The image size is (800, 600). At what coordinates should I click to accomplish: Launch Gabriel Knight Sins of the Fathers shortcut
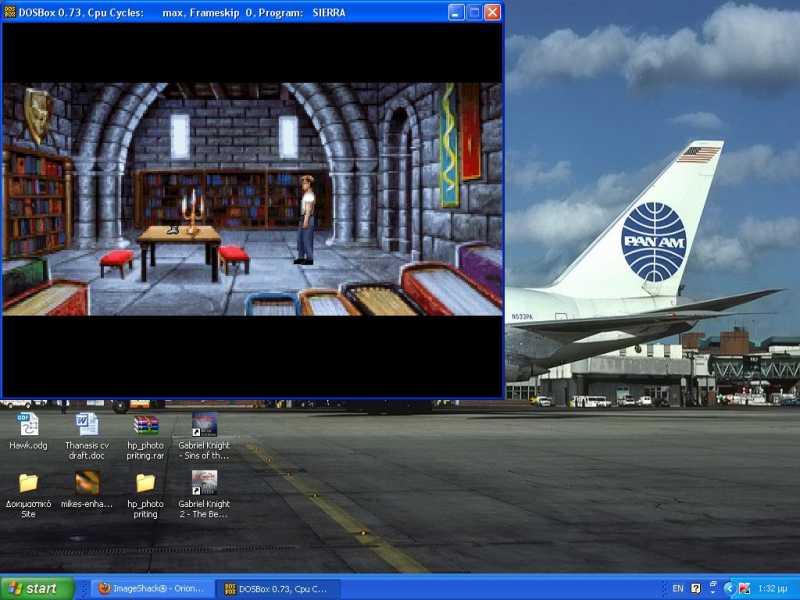click(x=204, y=425)
